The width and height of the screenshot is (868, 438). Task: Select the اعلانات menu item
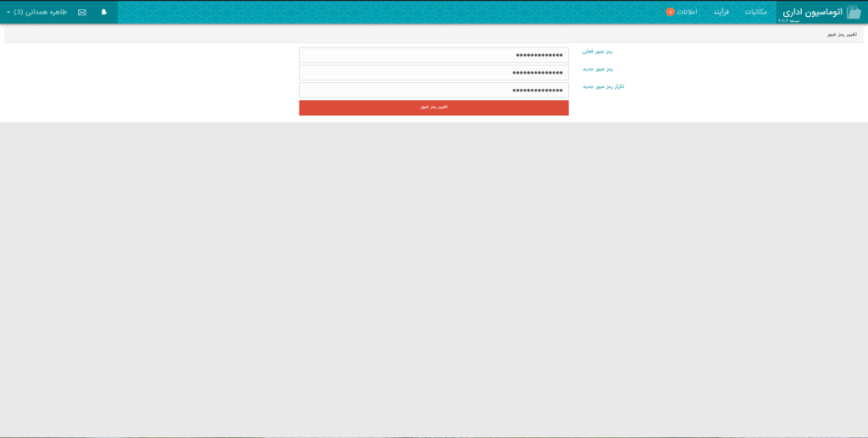[x=687, y=12]
